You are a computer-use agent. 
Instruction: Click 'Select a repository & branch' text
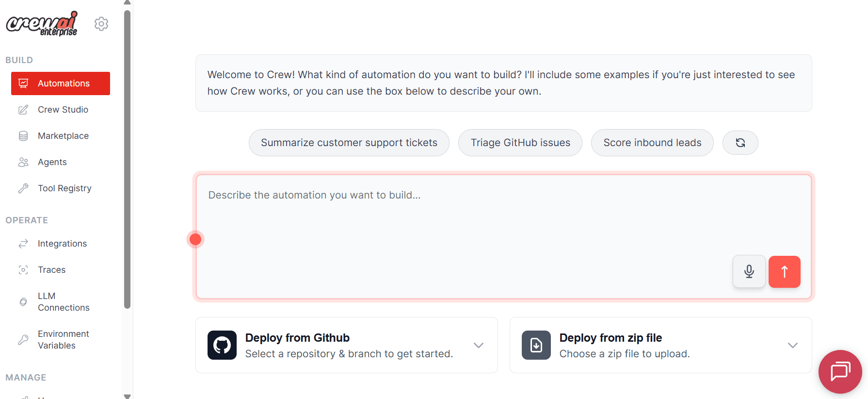pyautogui.click(x=349, y=354)
